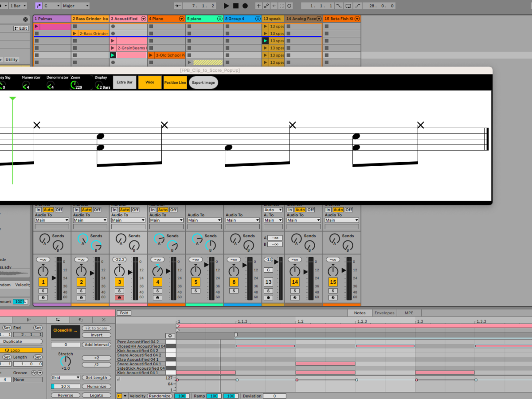532x399 pixels.
Task: Click the transport Stop button
Action: [236, 6]
